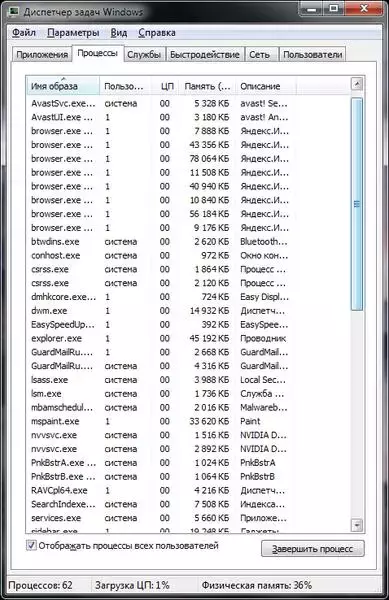The image size is (389, 600).
Task: Switch to the Приложения tab
Action: coord(42,55)
